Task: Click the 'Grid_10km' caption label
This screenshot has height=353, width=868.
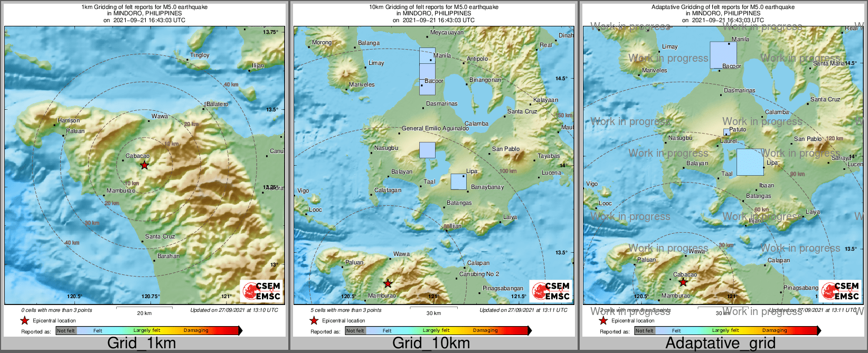Action: click(x=431, y=343)
